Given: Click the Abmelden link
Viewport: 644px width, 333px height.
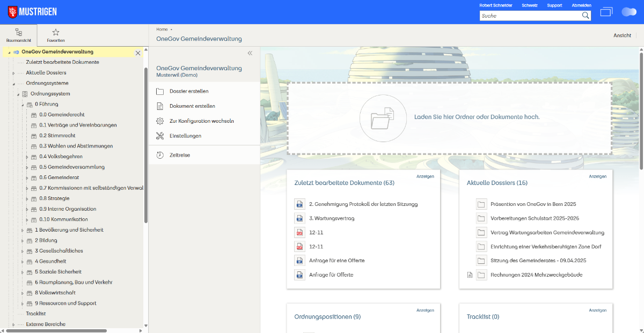Looking at the screenshot, I should [x=581, y=5].
